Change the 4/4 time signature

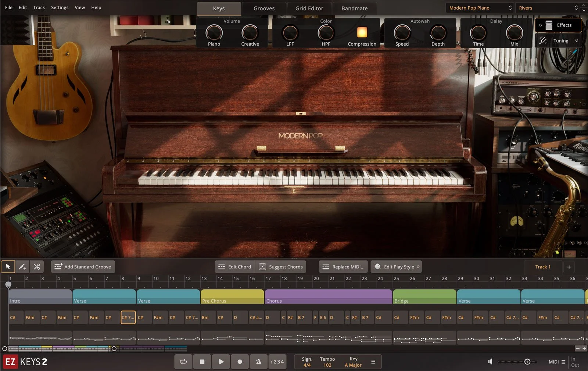[x=307, y=365]
